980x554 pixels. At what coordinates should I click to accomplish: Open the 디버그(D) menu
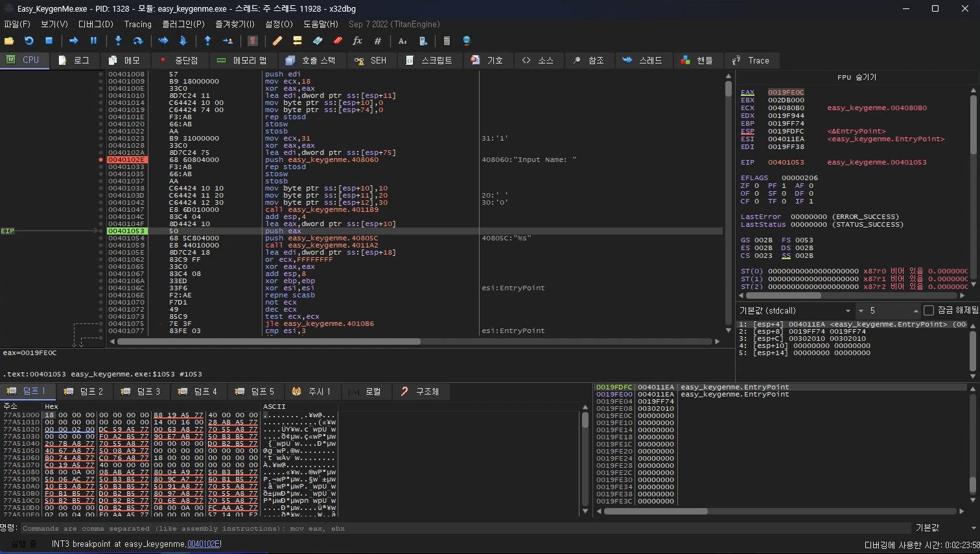[x=95, y=24]
